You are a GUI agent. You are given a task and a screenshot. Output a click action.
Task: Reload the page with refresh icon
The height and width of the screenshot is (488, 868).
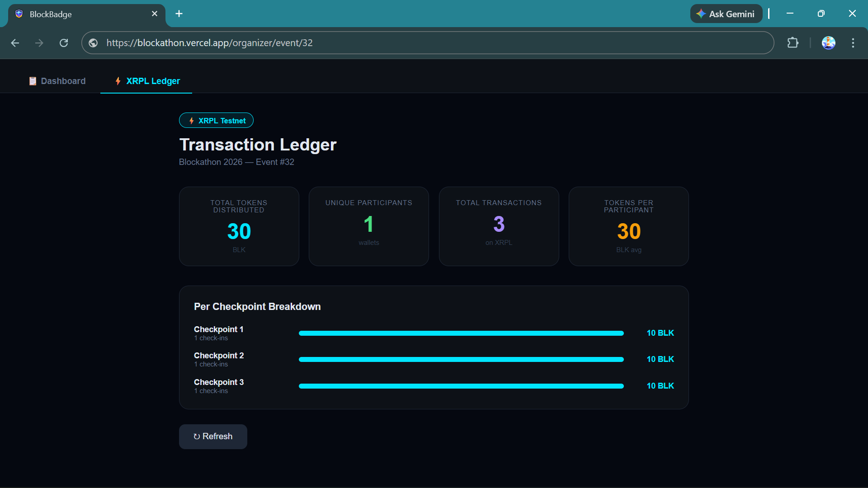64,43
